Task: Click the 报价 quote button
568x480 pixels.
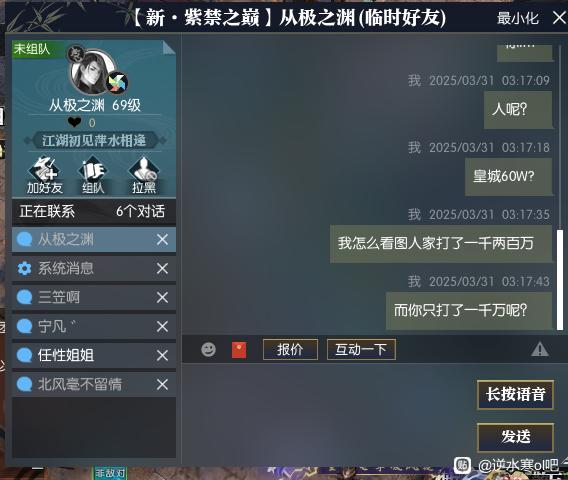Action: coord(290,350)
